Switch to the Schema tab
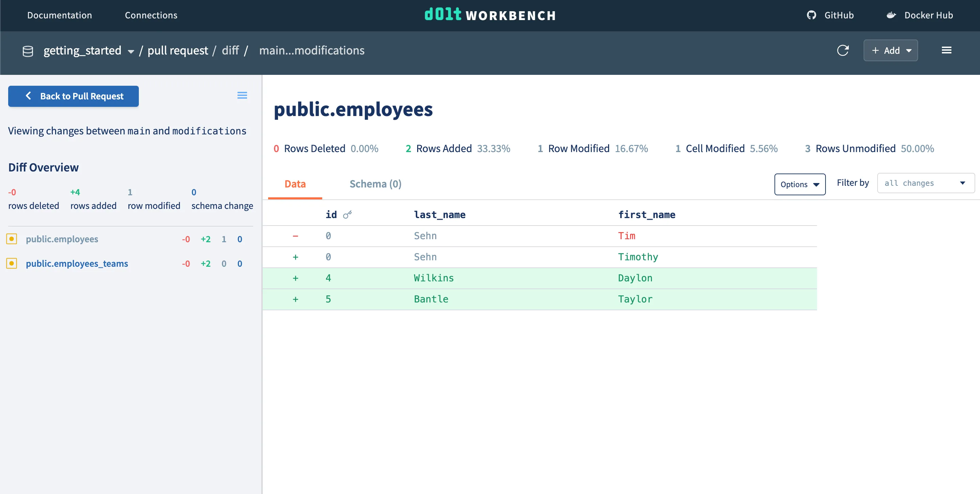Viewport: 980px width, 494px height. click(375, 184)
